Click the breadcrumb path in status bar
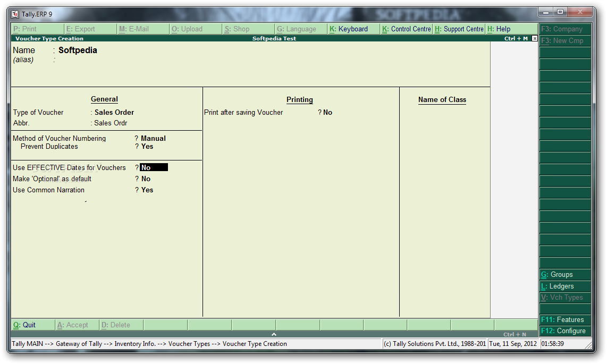Image resolution: width=607 pixels, height=364 pixels. [149, 344]
